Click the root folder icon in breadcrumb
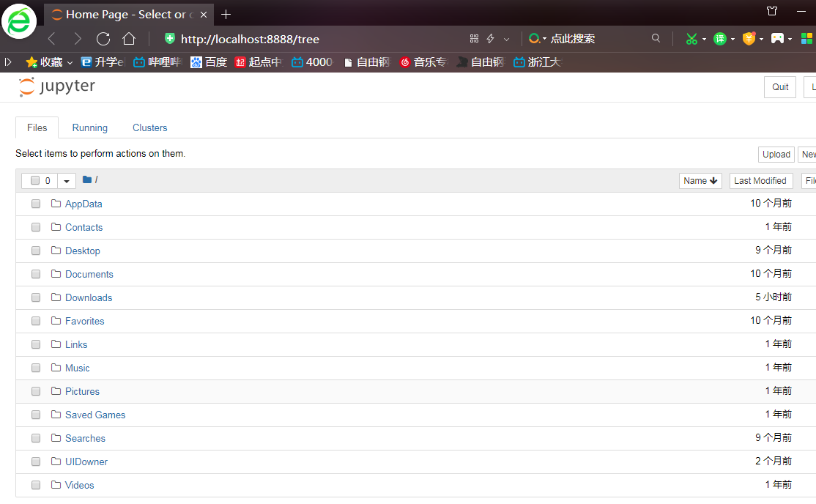Viewport: 816px width, 504px height. click(x=87, y=179)
